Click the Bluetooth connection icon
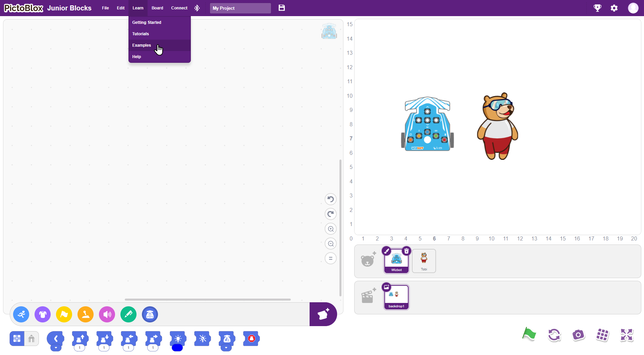 [x=197, y=8]
